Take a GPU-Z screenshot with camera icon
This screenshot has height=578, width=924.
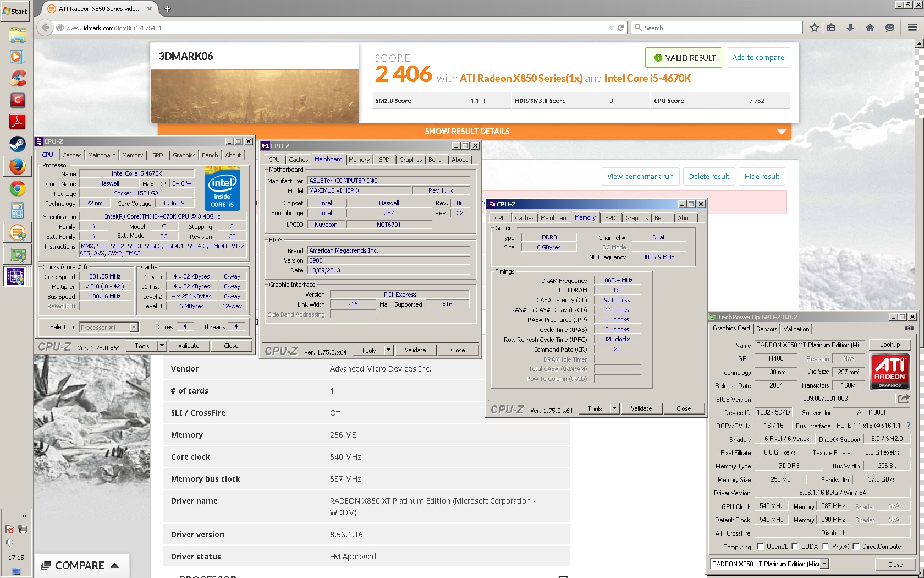point(909,328)
